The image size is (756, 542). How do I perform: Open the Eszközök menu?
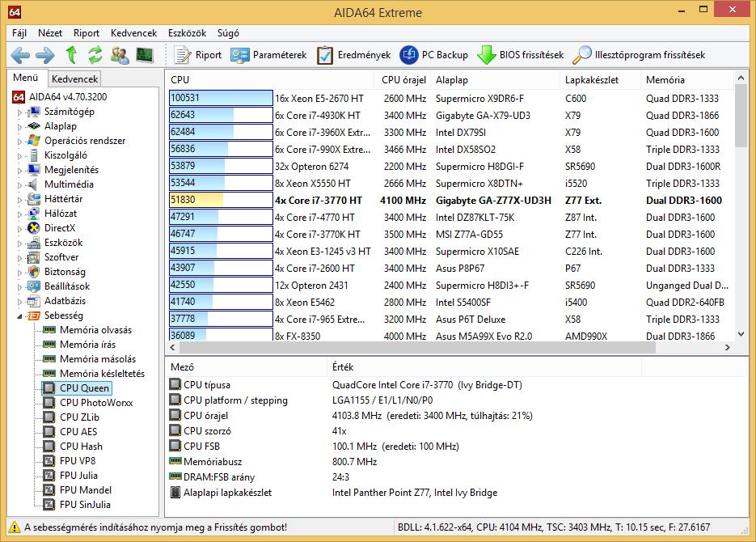tap(187, 33)
